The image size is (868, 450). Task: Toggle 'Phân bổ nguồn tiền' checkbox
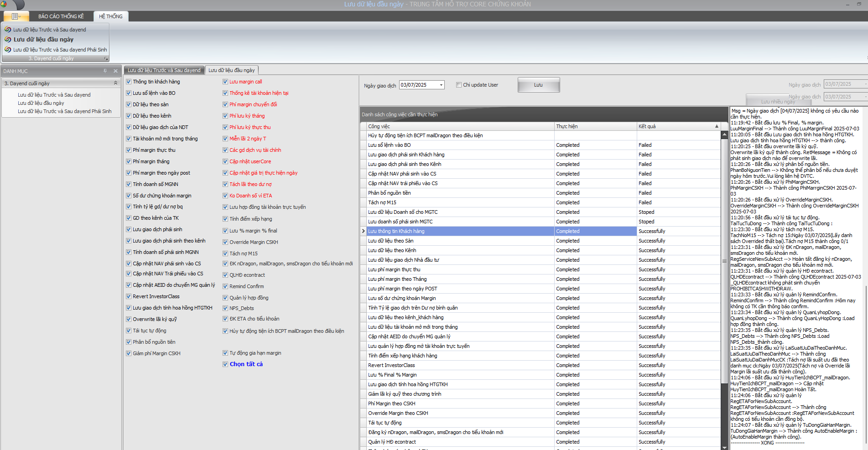tap(129, 342)
